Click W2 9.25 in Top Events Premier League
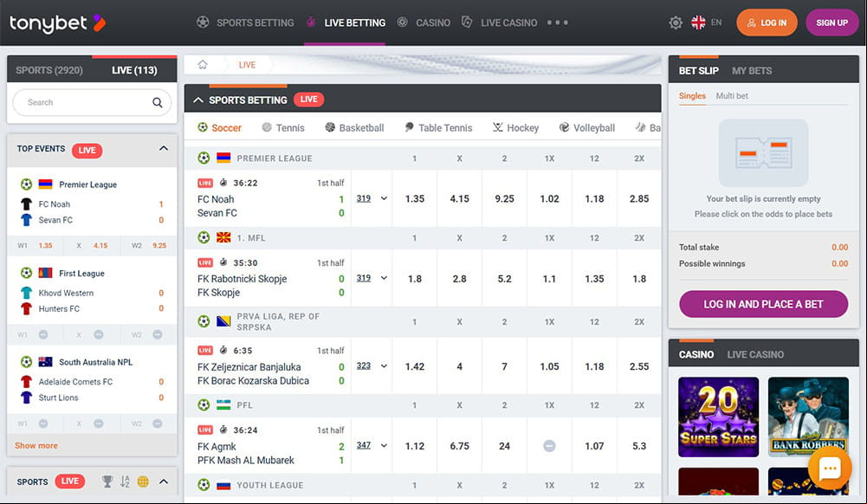Viewport: 867px width, 504px height. tap(148, 245)
